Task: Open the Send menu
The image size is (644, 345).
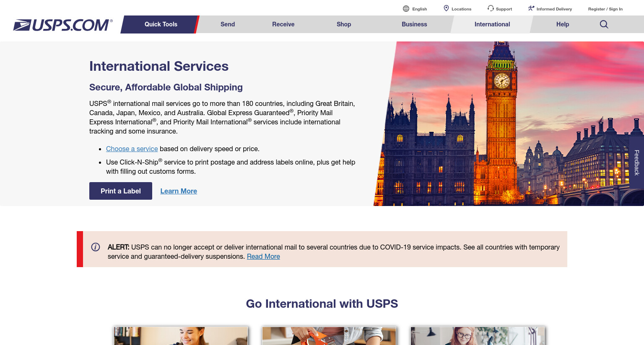Action: pos(228,24)
